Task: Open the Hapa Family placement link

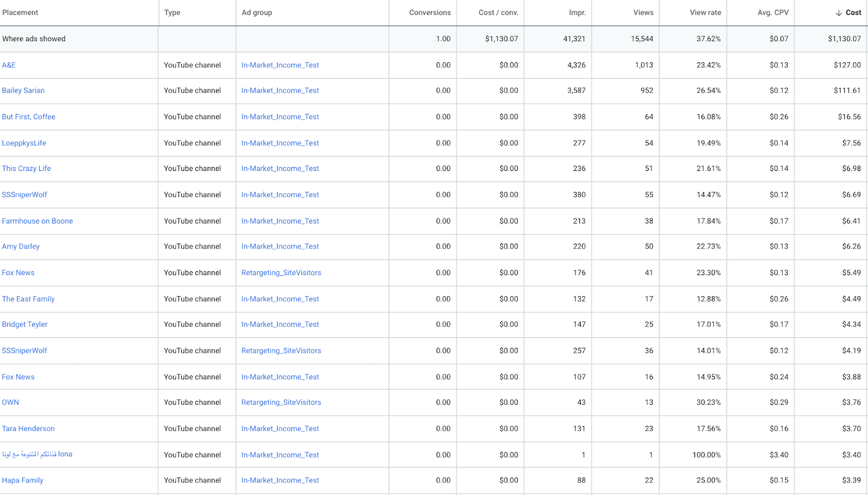Action: point(23,480)
